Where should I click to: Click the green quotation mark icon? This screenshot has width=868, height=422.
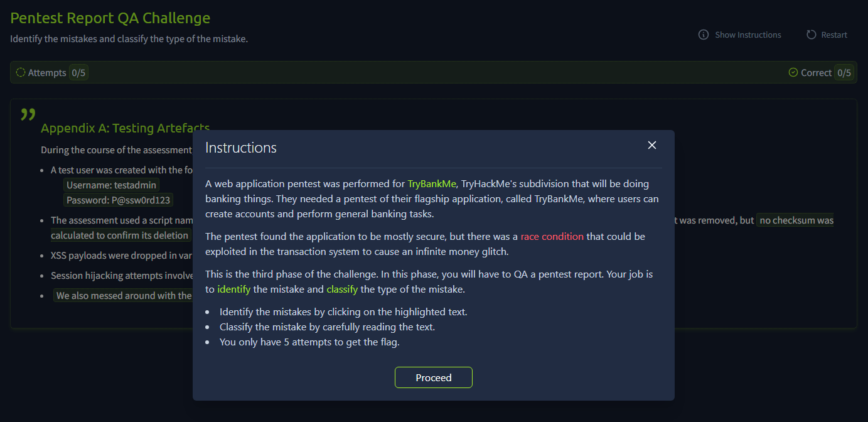28,114
